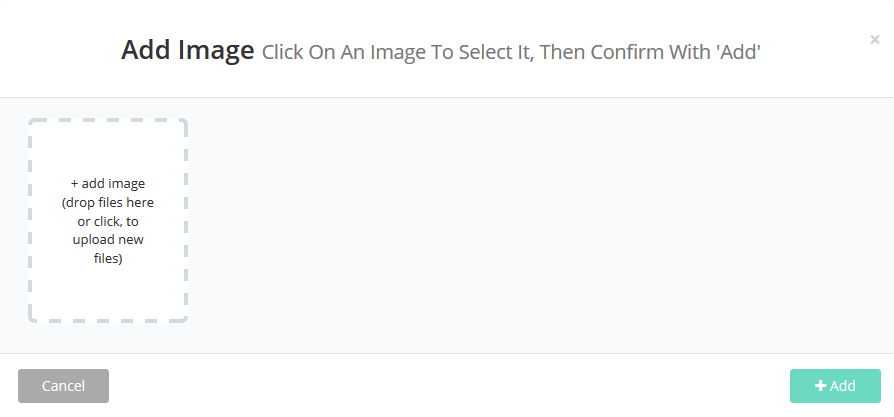The image size is (894, 417).
Task: Close the Add Image dialog
Action: click(x=875, y=40)
